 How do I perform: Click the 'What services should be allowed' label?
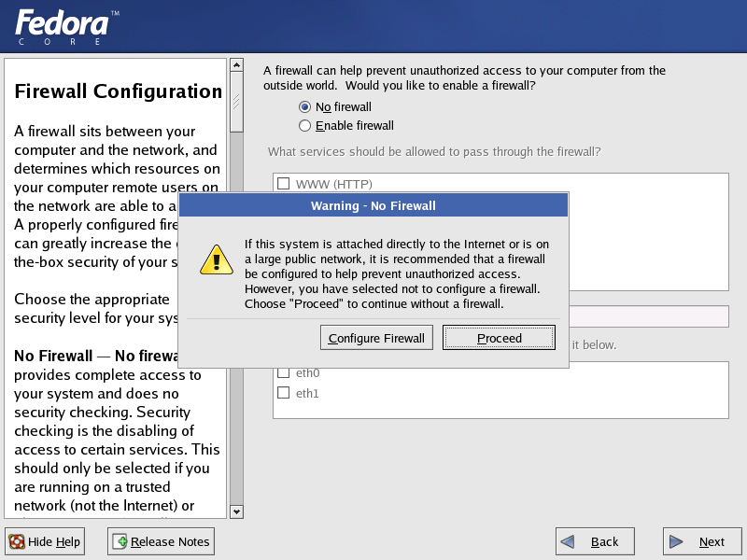point(434,151)
